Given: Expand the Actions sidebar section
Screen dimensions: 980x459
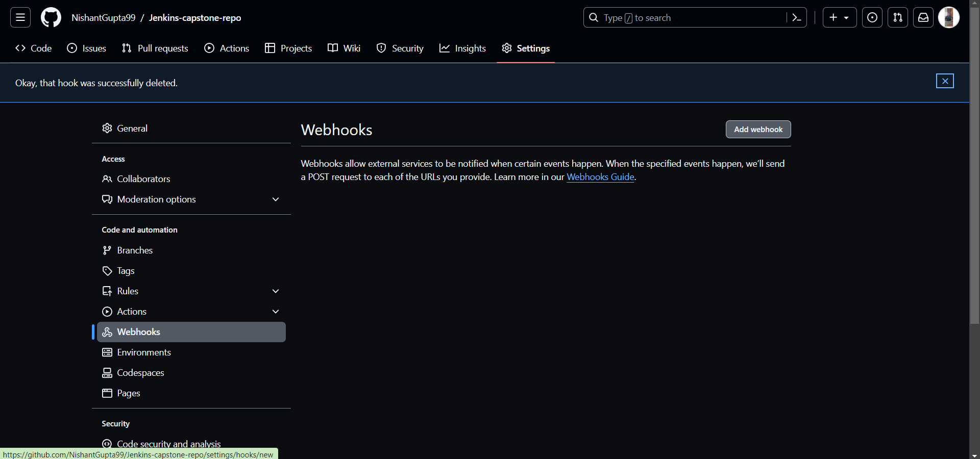Looking at the screenshot, I should tap(276, 312).
